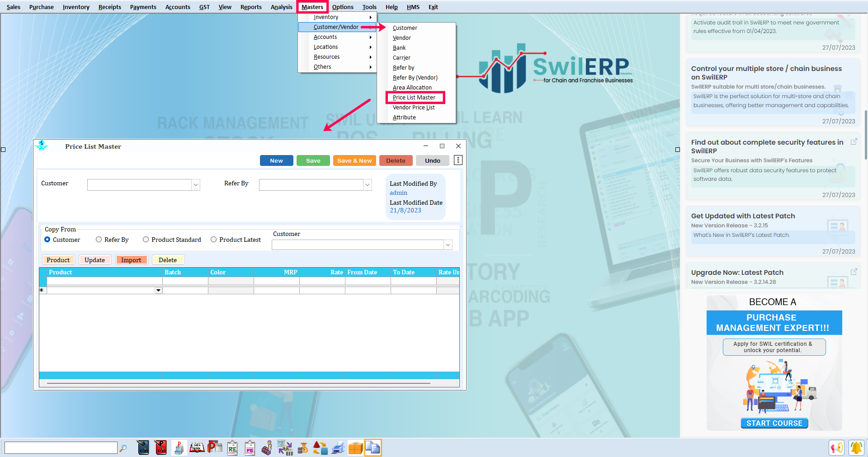The image size is (868, 457).
Task: Click the bottom-left search input field
Action: point(61,448)
